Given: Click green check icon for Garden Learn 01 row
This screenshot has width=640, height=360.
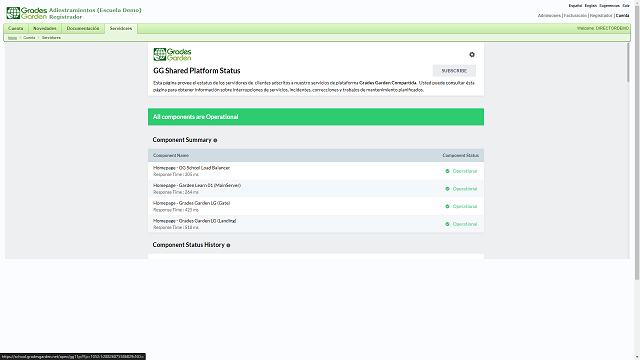Looking at the screenshot, I should [447, 189].
